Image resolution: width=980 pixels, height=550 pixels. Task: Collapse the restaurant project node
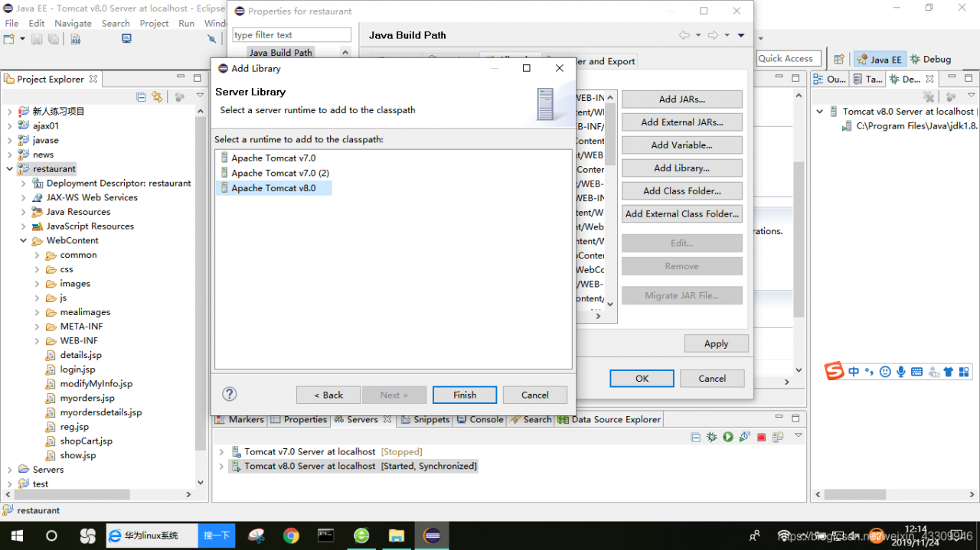[x=10, y=168]
